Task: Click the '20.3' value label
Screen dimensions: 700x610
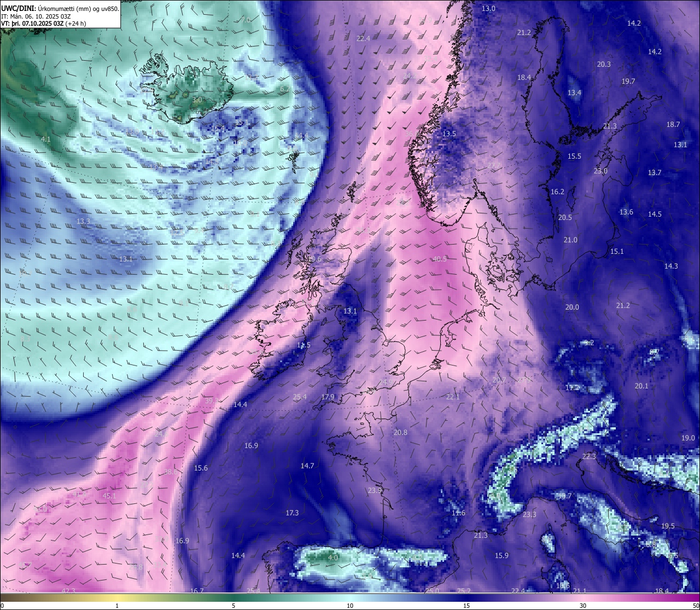Action: [604, 64]
